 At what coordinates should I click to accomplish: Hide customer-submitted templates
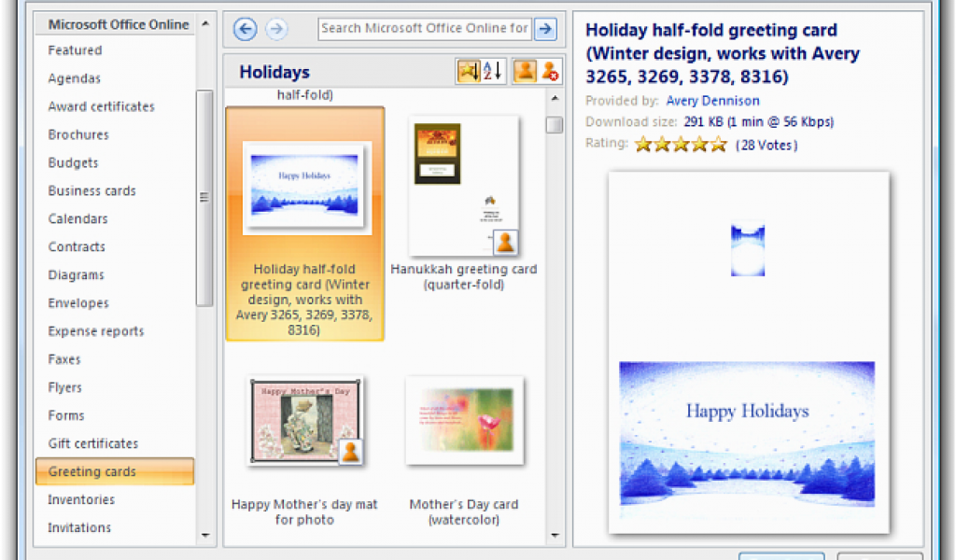(x=549, y=71)
